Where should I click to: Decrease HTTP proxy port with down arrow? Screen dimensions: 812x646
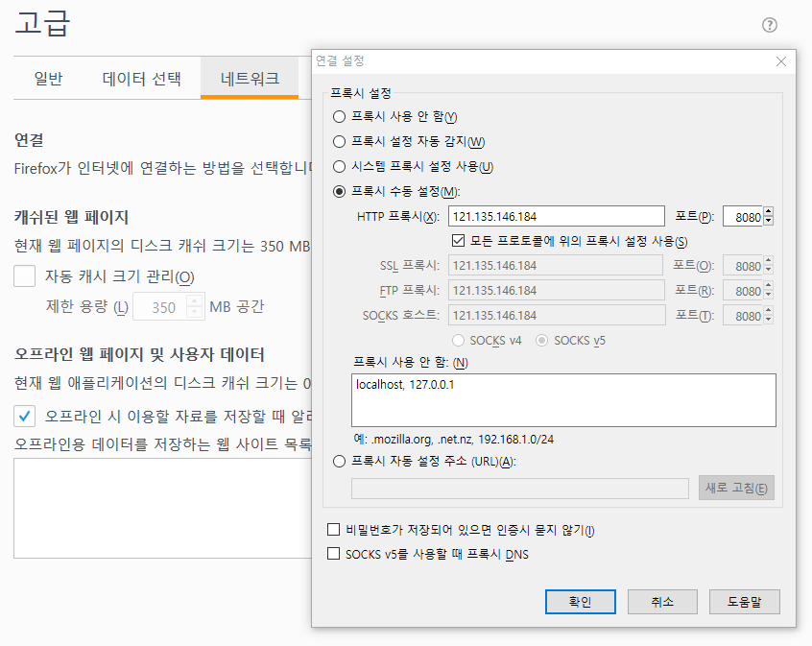tap(768, 222)
